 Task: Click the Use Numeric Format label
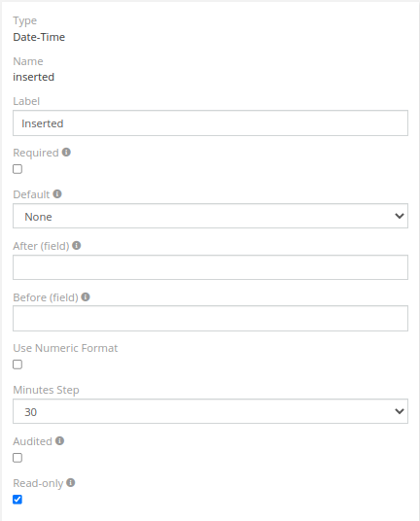(x=65, y=348)
